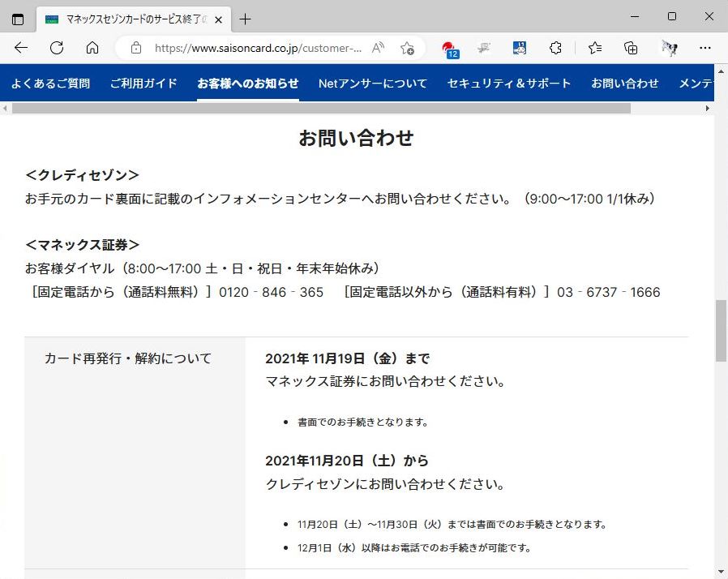The image size is (728, 579).
Task: Open the gray airplane-like extension icon
Action: pyautogui.click(x=484, y=48)
